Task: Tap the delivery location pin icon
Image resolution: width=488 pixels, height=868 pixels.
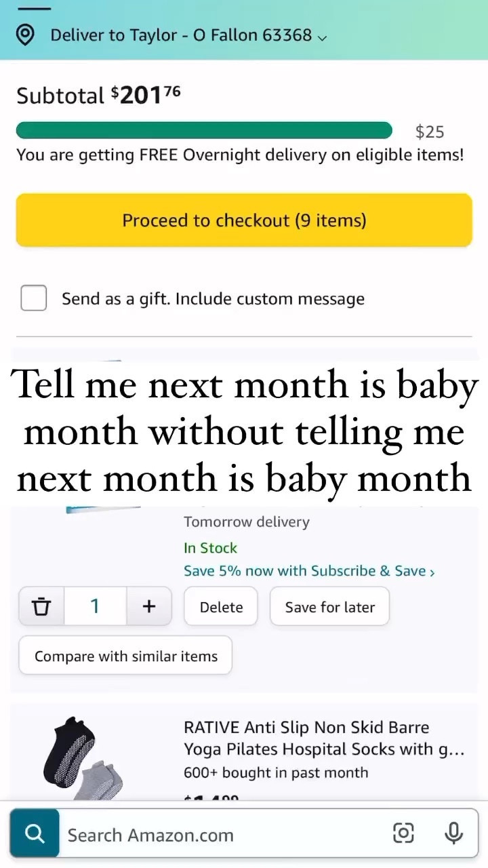Action: 25,35
